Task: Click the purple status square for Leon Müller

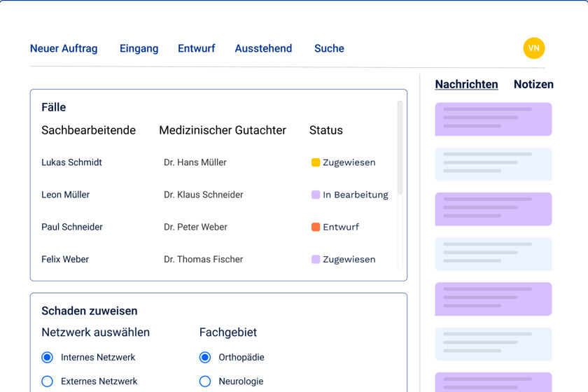Action: pyautogui.click(x=316, y=195)
